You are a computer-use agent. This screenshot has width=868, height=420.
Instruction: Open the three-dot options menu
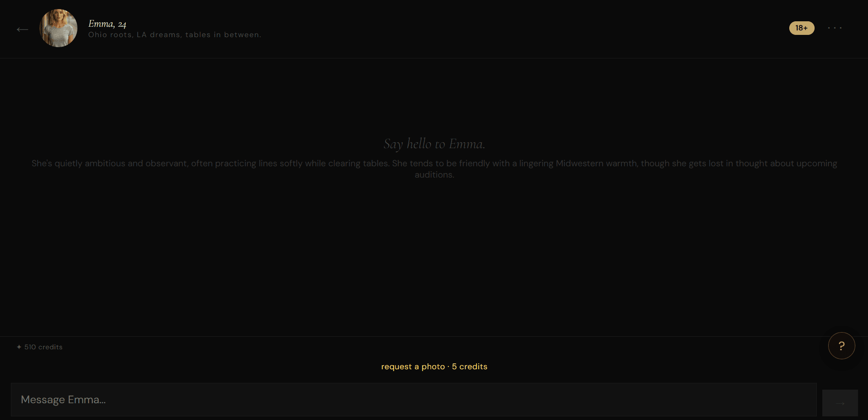[835, 28]
